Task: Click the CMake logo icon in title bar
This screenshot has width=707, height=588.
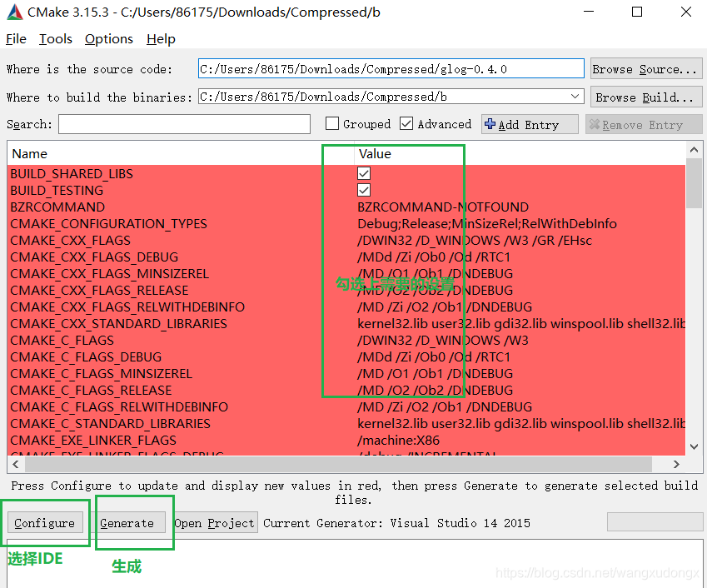Action: [x=14, y=12]
